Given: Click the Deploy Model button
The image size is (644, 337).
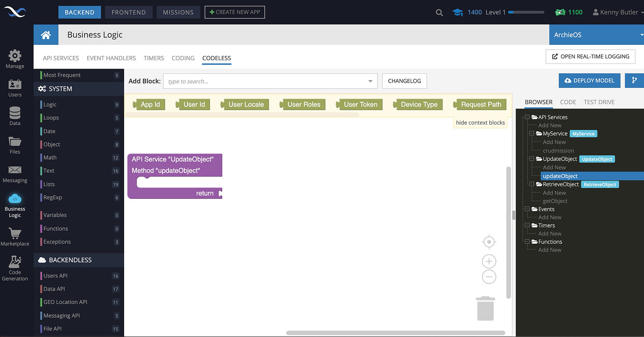Looking at the screenshot, I should pos(589,80).
